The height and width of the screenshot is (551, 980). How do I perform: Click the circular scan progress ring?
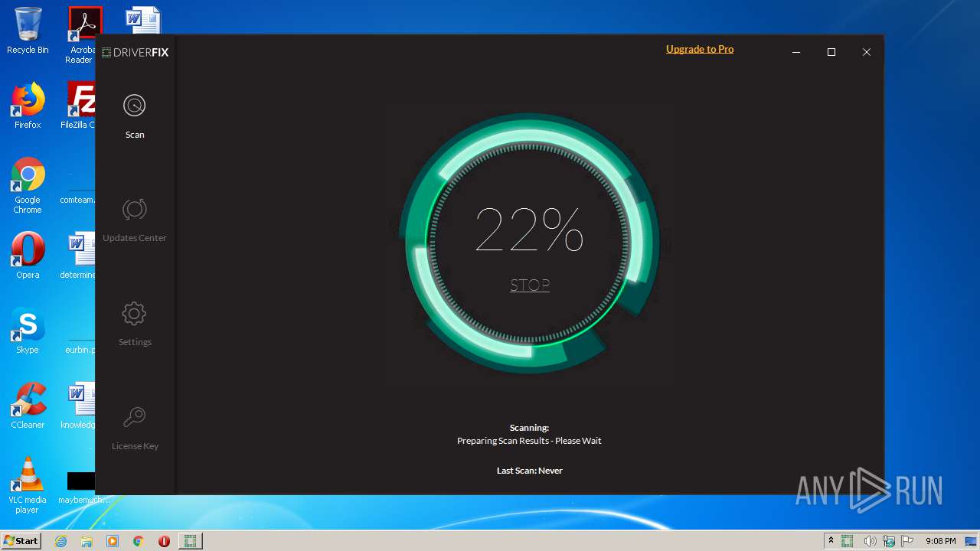(529, 243)
